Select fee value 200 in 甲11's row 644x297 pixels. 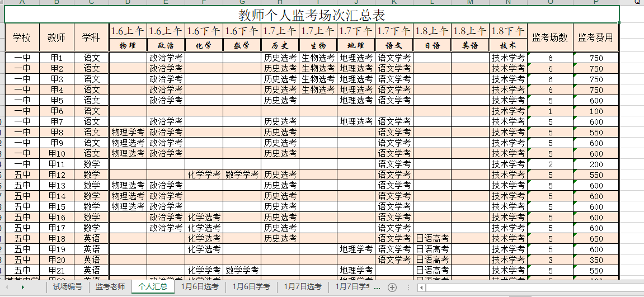pos(595,164)
